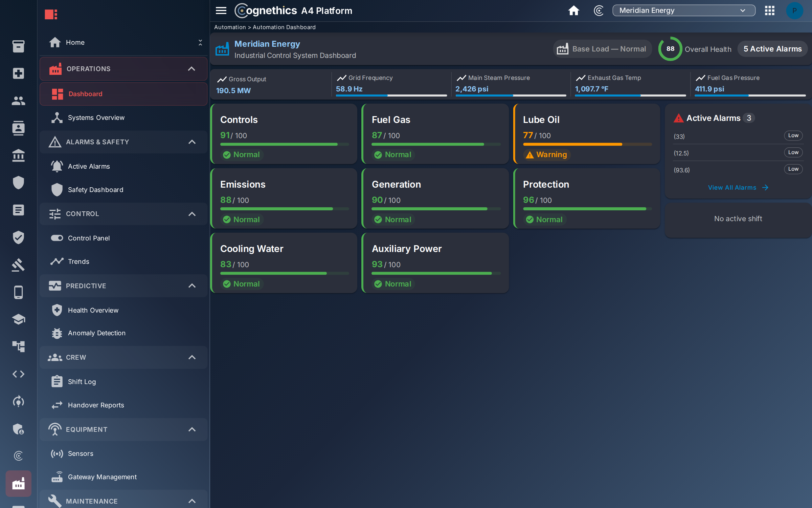Click the View All Alarms link

click(x=738, y=188)
